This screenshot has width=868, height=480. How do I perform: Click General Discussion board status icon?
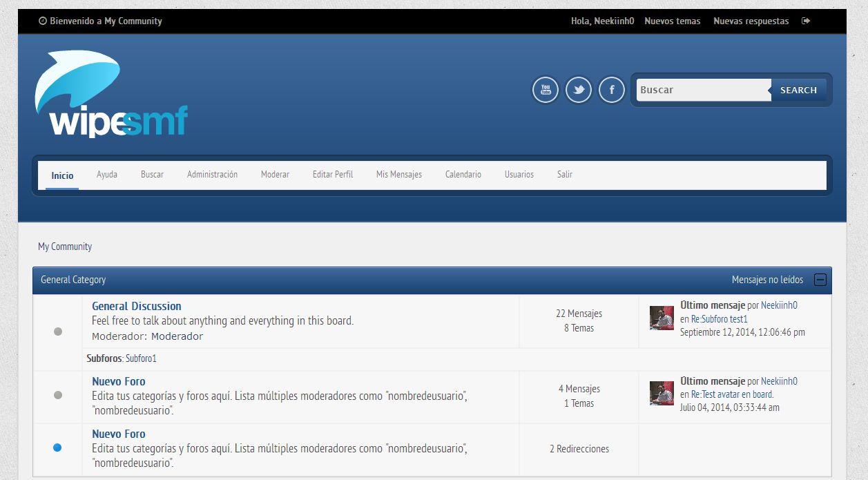coord(58,332)
